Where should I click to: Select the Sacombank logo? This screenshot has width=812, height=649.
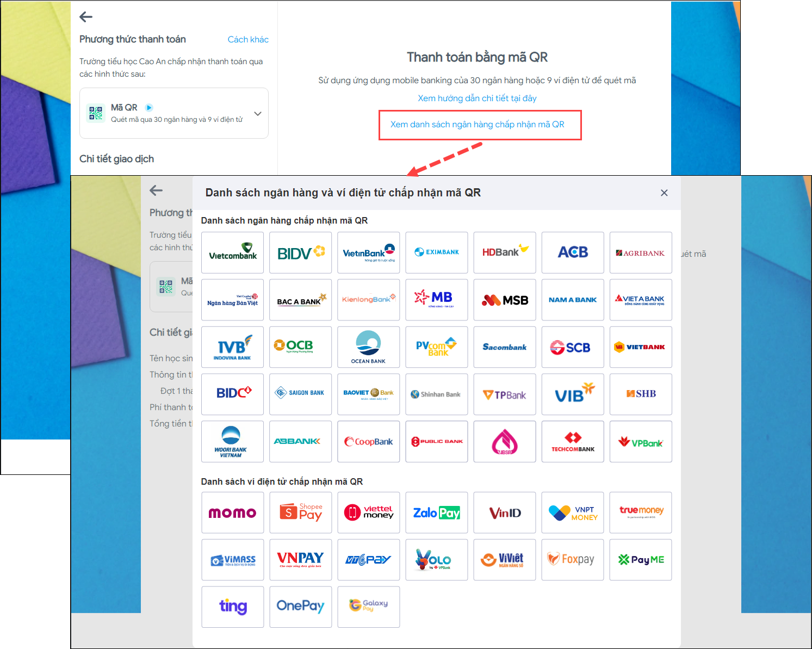(x=505, y=347)
